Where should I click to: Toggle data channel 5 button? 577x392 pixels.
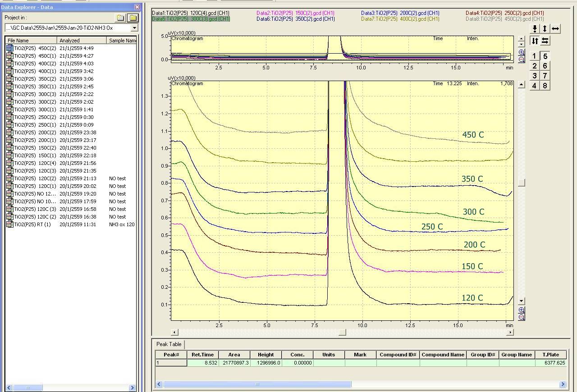pyautogui.click(x=545, y=56)
